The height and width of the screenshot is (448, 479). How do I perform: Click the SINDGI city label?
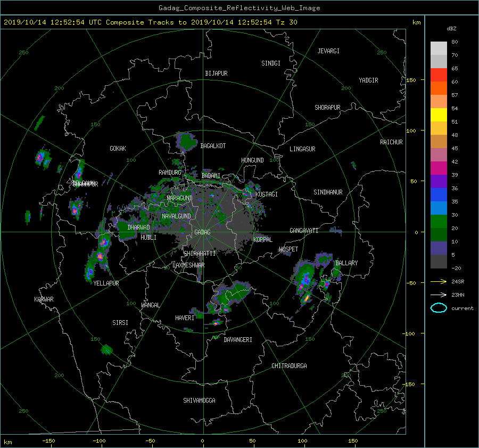tap(271, 63)
